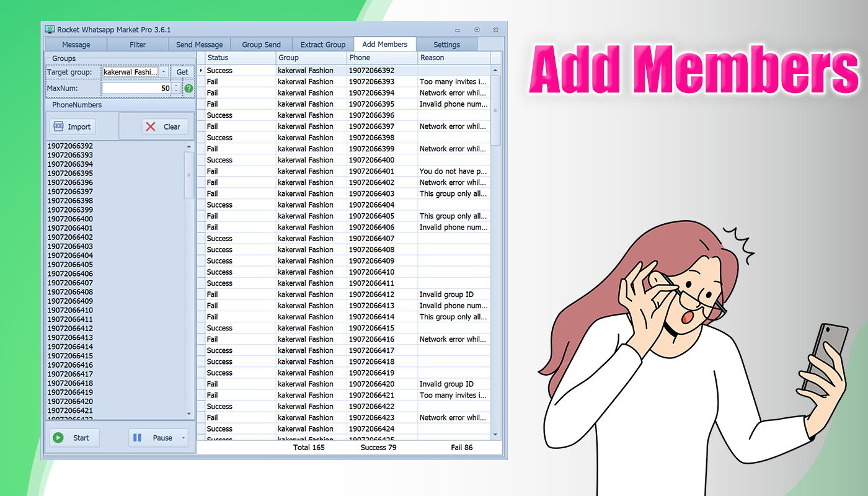Click the results table scroll-up arrow
The image size is (868, 496).
pos(495,70)
